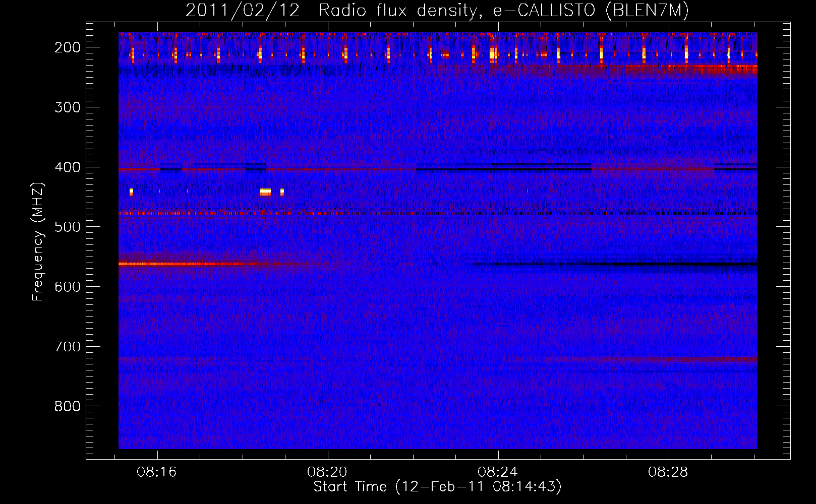
Task: Click the 300 frequency tick label
Action: [67, 107]
